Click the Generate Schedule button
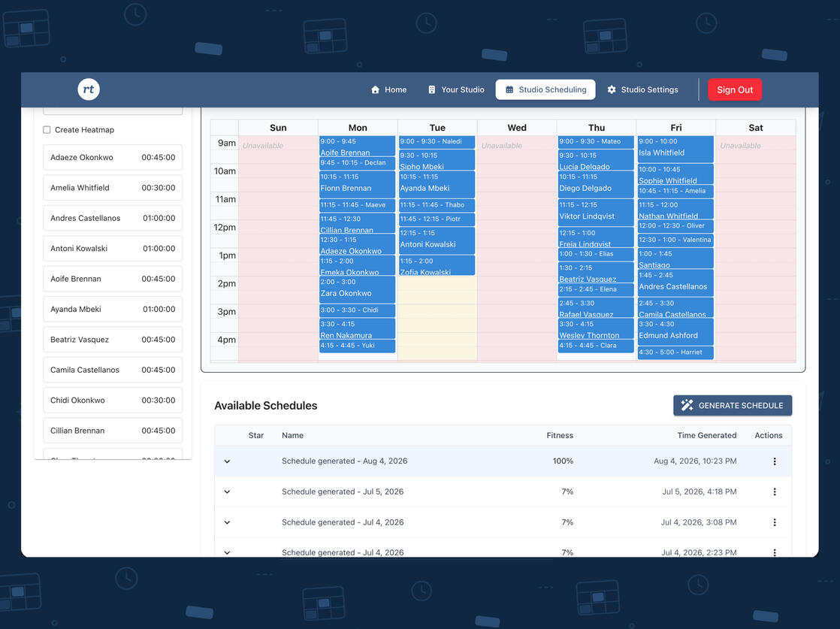The width and height of the screenshot is (840, 629). click(x=733, y=405)
